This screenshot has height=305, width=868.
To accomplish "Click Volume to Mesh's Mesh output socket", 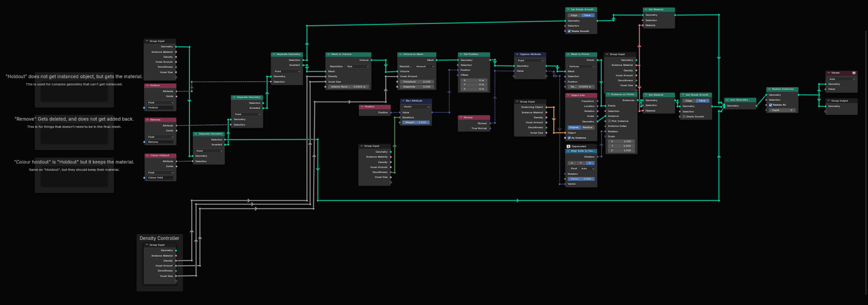I will click(436, 60).
